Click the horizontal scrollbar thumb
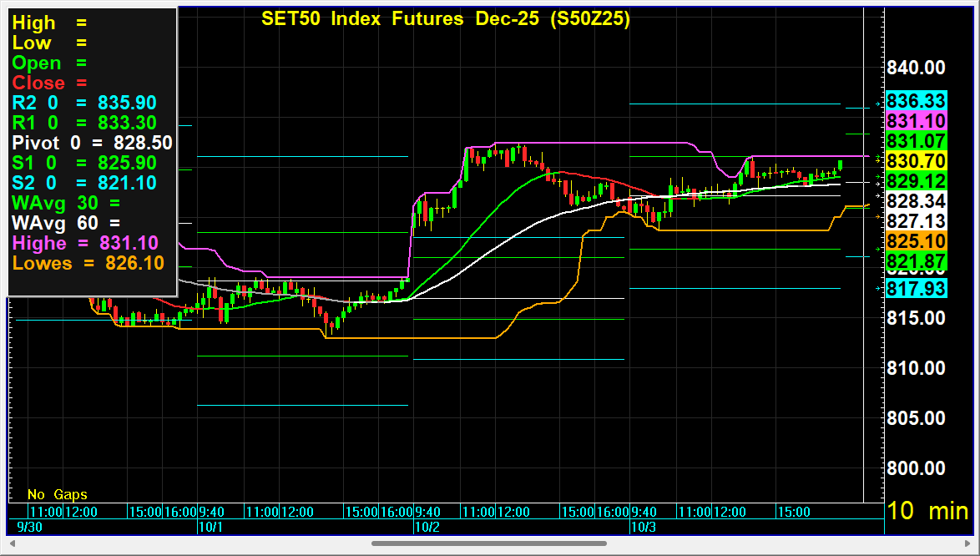The width and height of the screenshot is (980, 556). pos(488,543)
